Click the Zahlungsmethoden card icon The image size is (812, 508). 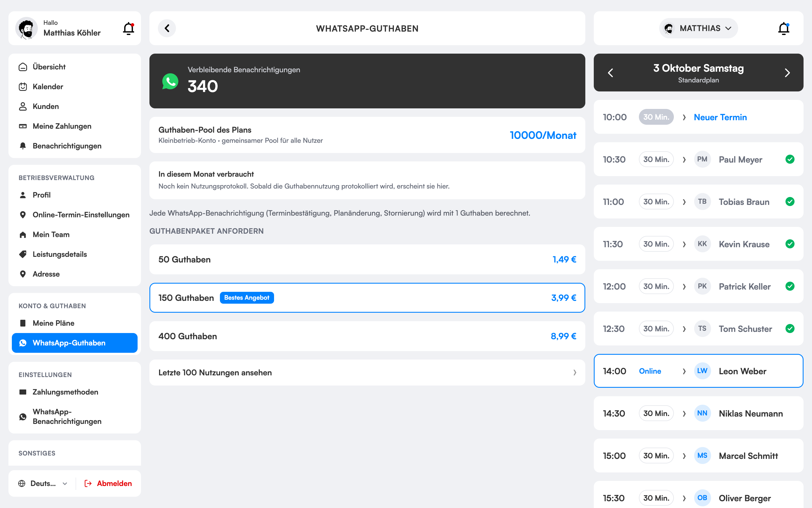pos(23,392)
